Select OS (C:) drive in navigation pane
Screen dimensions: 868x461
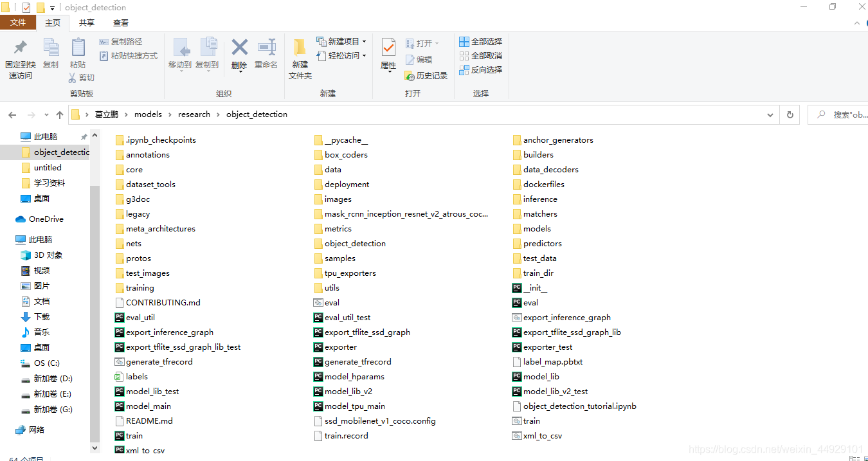pos(46,363)
